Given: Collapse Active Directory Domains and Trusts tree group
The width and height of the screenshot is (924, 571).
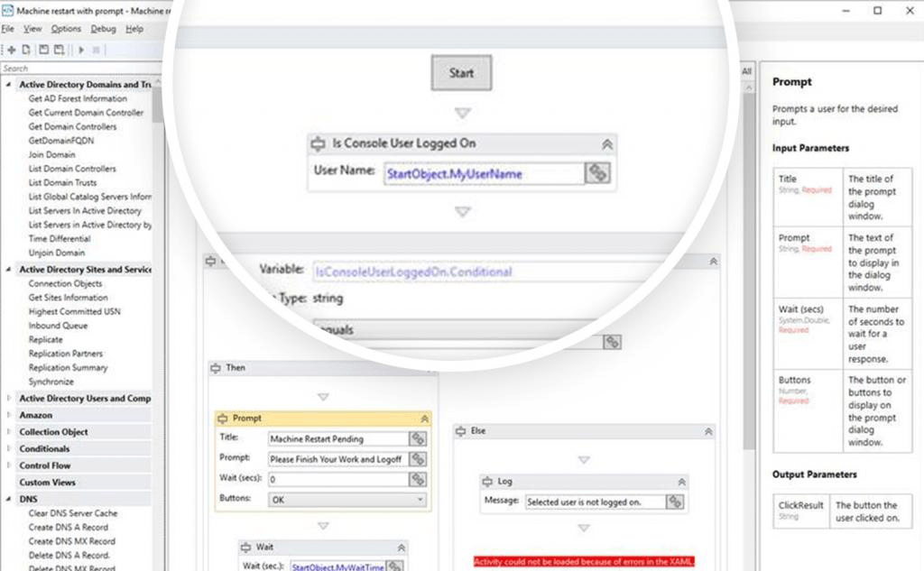Looking at the screenshot, I should click(8, 85).
